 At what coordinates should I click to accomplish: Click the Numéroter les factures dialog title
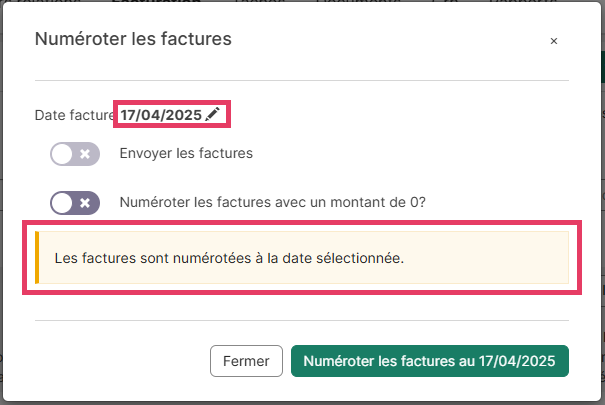tap(133, 40)
